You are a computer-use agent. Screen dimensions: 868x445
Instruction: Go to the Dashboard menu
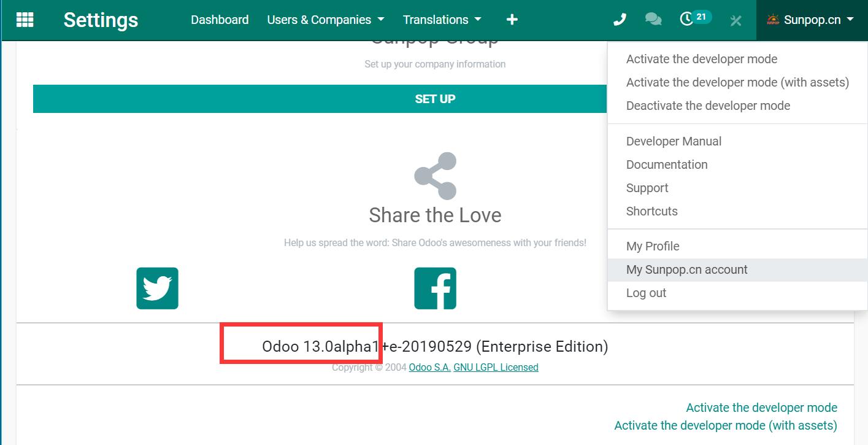point(220,20)
